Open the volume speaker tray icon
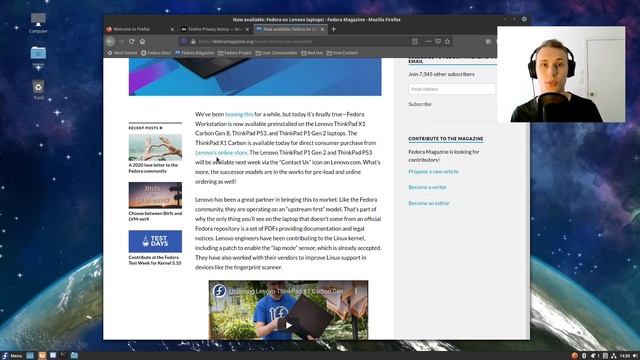 click(635, 356)
